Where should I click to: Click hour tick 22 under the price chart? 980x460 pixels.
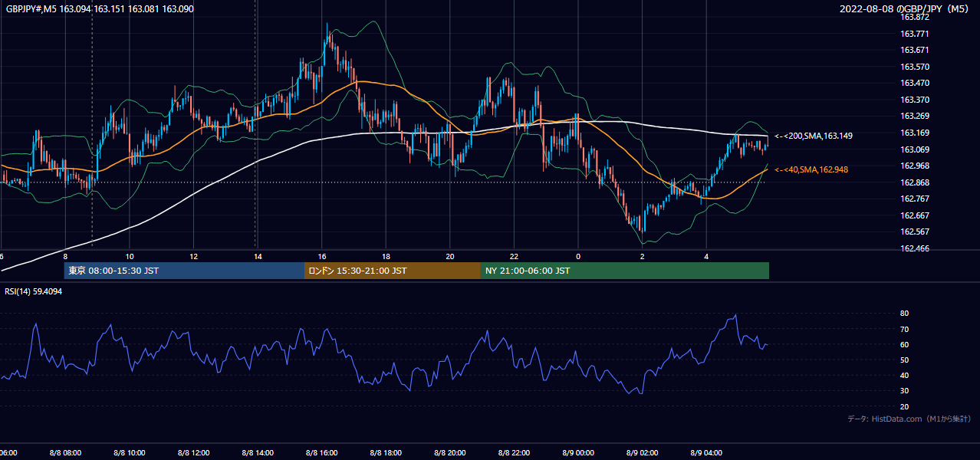514,256
